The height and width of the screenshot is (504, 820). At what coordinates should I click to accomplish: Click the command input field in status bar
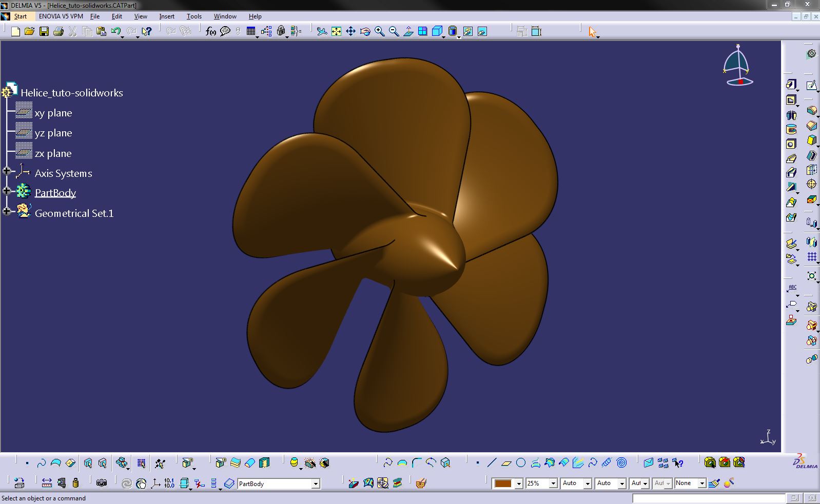click(x=708, y=498)
